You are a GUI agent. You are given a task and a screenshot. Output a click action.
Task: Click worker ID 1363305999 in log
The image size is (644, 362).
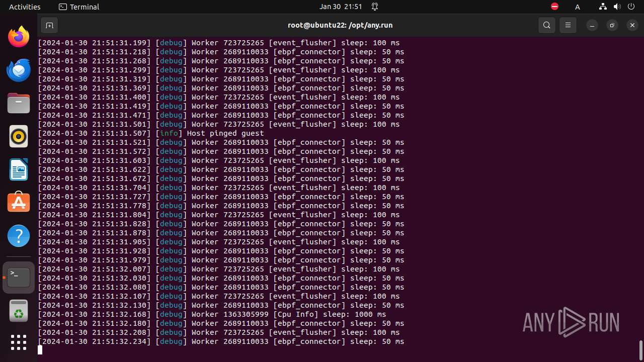[246, 314]
